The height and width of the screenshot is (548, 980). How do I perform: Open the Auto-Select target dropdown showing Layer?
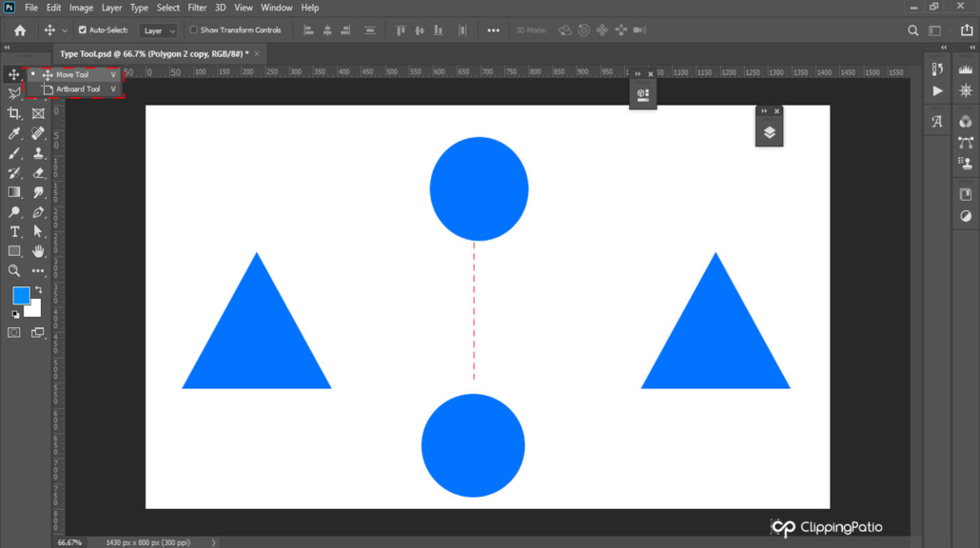(x=157, y=29)
